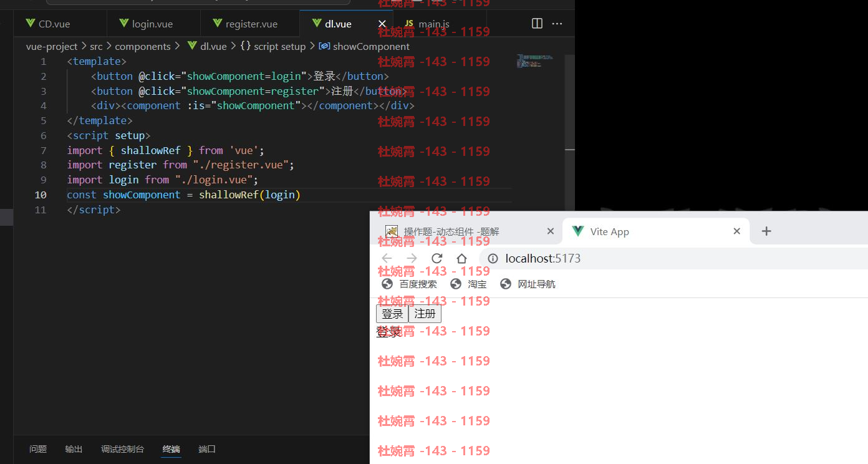The height and width of the screenshot is (464, 868).
Task: Click line number 1 in the gutter
Action: 43,61
